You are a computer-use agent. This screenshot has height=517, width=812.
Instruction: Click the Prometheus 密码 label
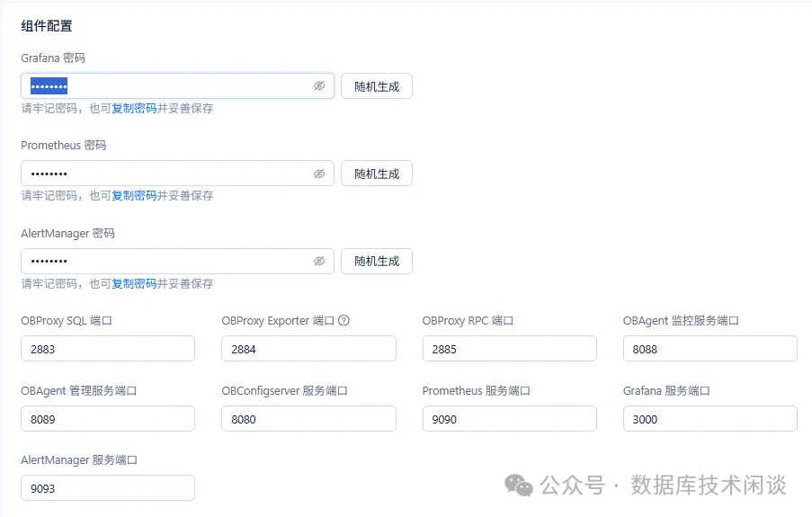[x=63, y=146]
